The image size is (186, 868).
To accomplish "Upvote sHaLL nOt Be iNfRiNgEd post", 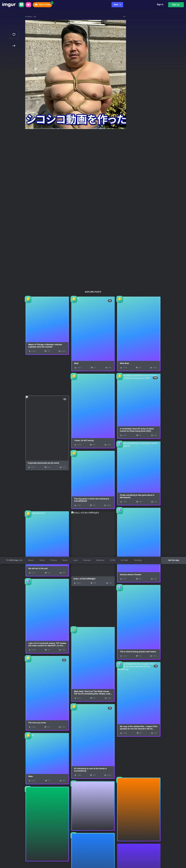I will click(75, 583).
